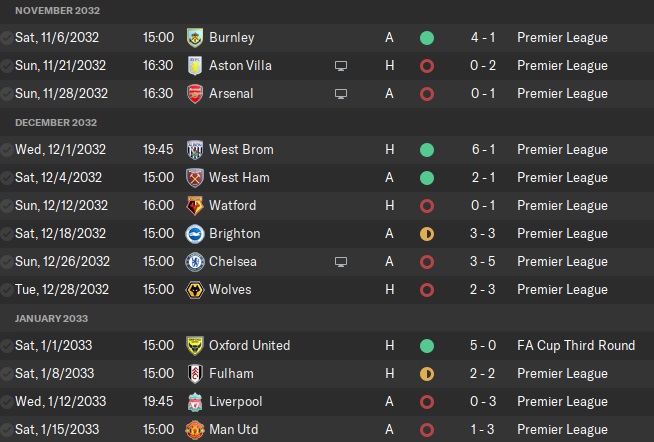
Task: Toggle the check mark beside Wed, 12/1/2032
Action: point(7,150)
